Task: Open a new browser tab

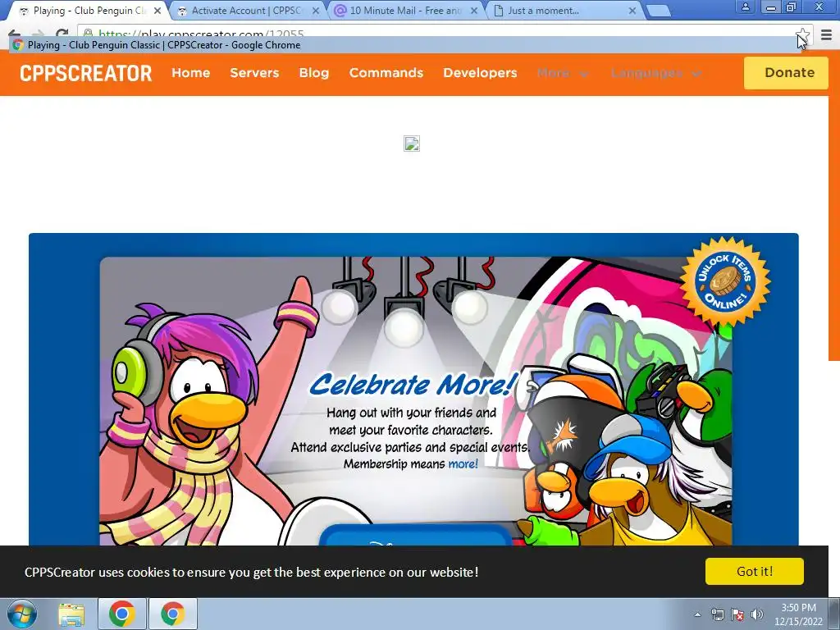Action: [x=659, y=11]
